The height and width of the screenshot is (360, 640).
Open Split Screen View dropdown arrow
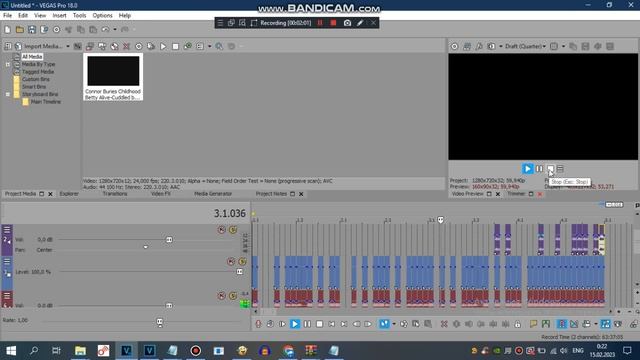(x=500, y=46)
